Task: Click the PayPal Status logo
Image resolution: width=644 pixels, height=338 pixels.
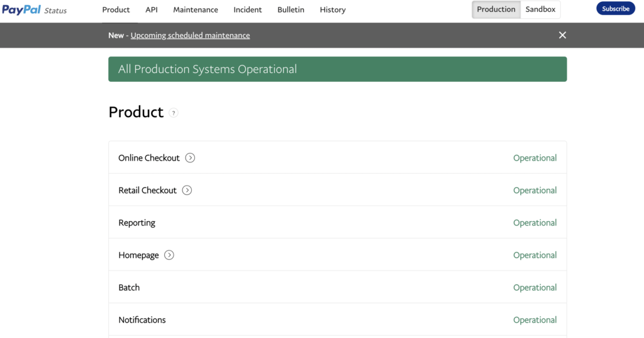Action: pos(34,10)
